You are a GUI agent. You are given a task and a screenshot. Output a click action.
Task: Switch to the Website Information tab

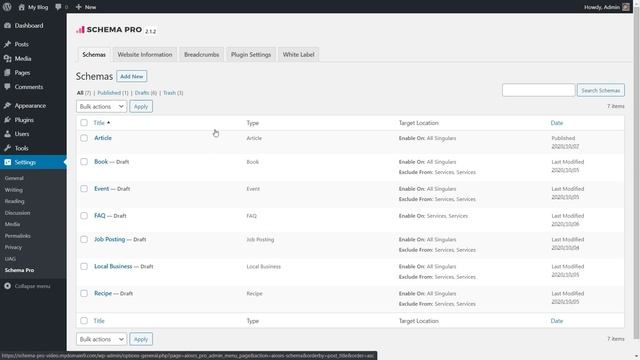coord(145,54)
